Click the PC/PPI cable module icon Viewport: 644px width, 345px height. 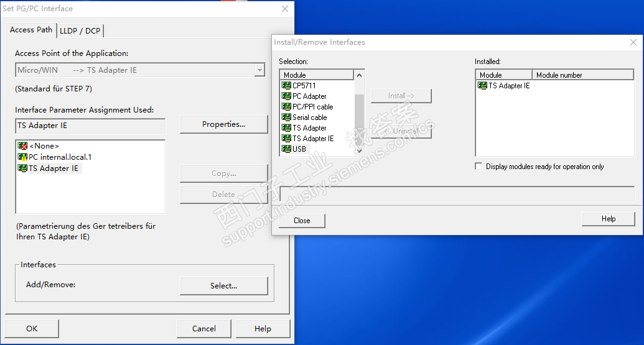click(x=286, y=107)
